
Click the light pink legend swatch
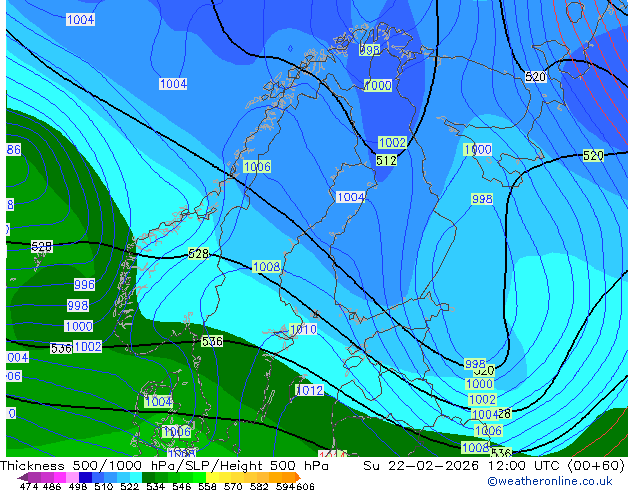72,477
